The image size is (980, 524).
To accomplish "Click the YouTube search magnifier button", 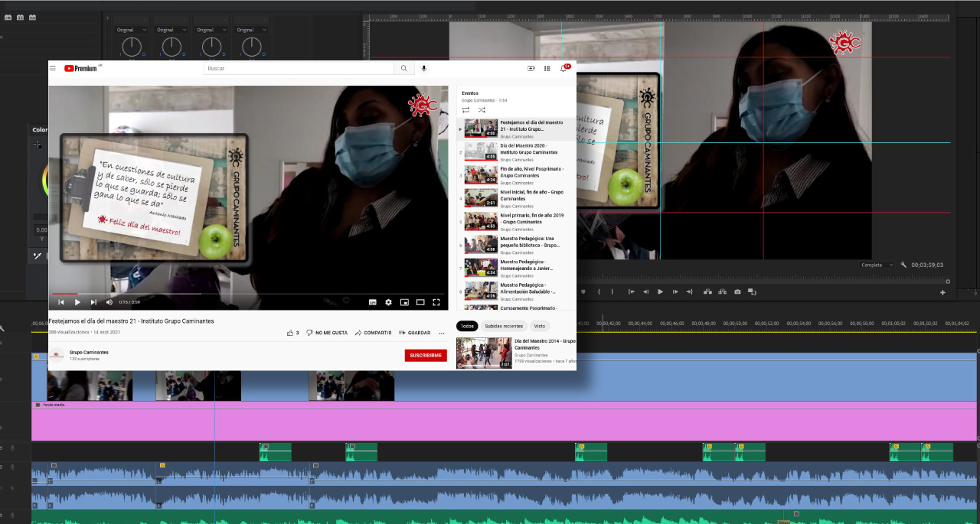I will click(404, 69).
